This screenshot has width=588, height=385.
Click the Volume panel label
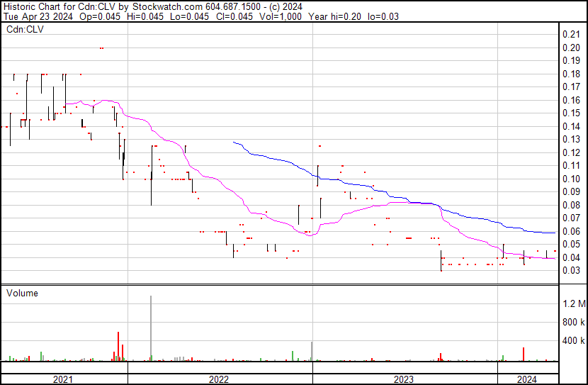(x=23, y=293)
